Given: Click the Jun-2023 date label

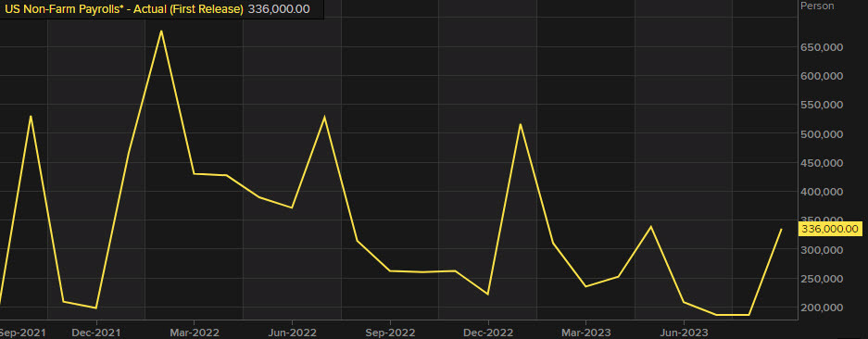Looking at the screenshot, I should coord(684,333).
